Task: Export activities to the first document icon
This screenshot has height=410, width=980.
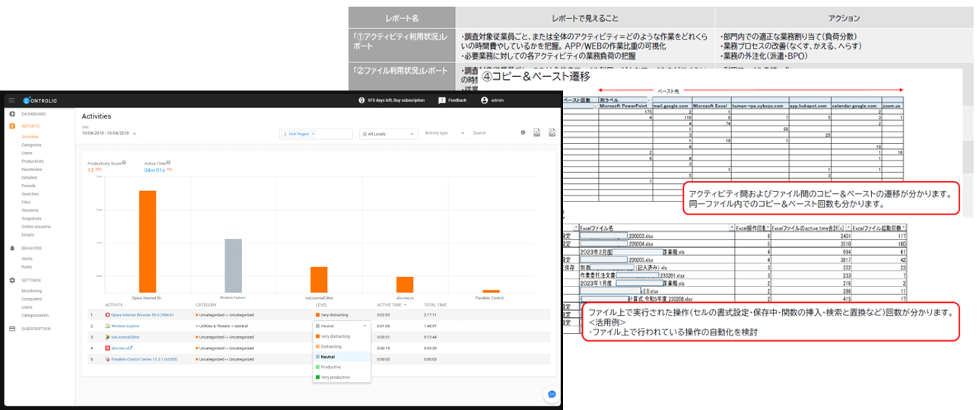Action: click(x=537, y=132)
